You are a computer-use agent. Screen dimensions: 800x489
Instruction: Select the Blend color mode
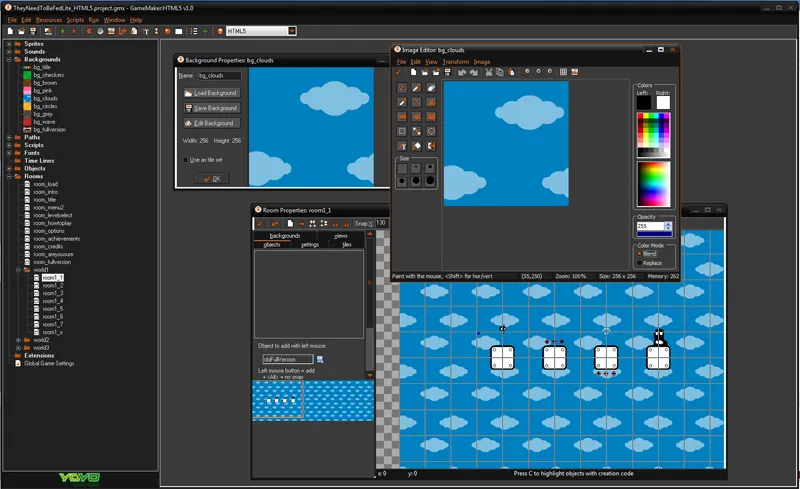640,254
